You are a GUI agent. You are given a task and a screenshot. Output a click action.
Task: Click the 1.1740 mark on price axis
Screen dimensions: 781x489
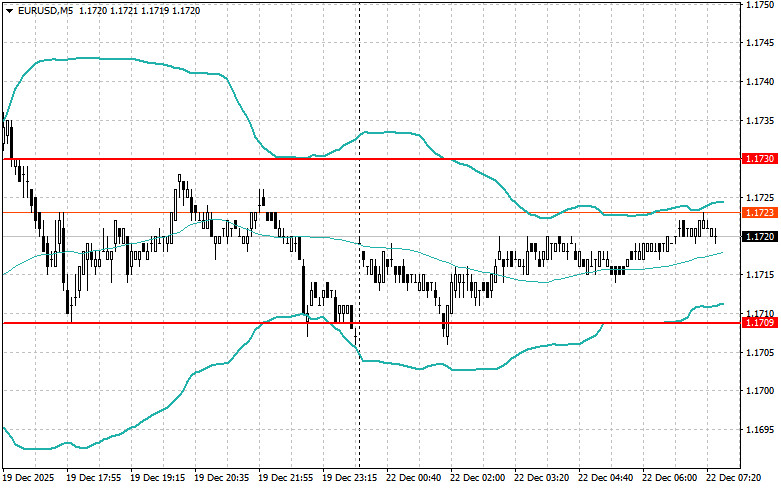pyautogui.click(x=759, y=82)
